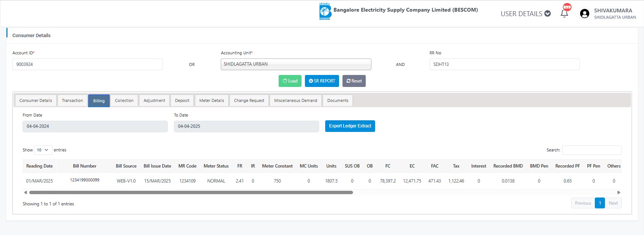Image resolution: width=644 pixels, height=235 pixels.
Task: Sort by MR Code column header
Action: 187,166
